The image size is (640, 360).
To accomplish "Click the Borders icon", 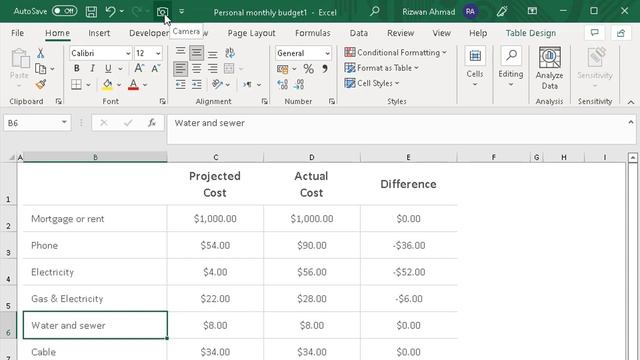I will coord(76,84).
